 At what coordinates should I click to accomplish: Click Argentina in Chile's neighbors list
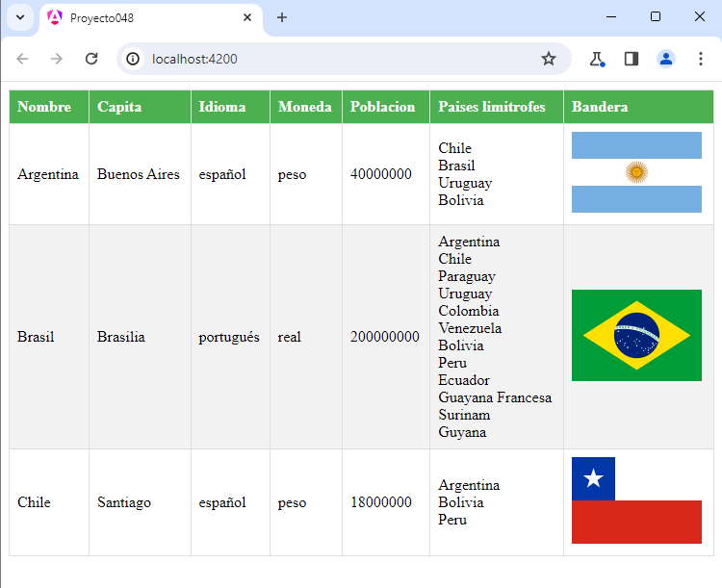pos(469,485)
